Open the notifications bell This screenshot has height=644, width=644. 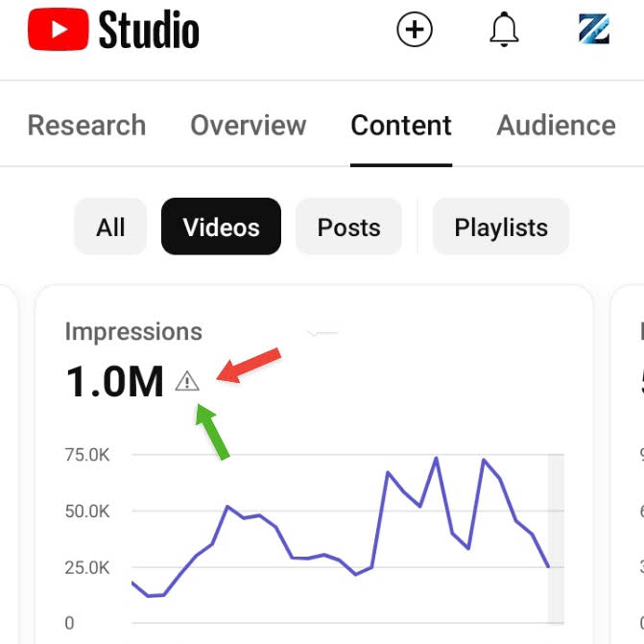[x=504, y=29]
